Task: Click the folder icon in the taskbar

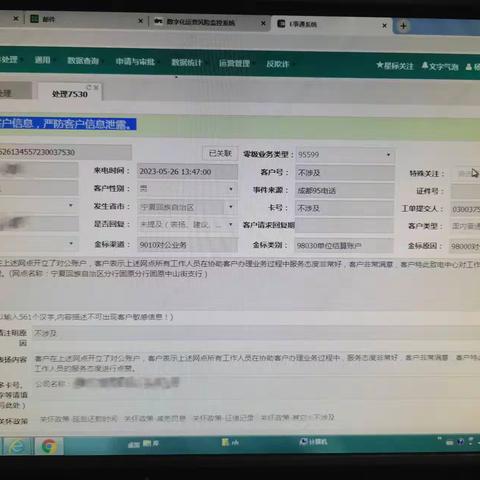Action: tap(226, 442)
